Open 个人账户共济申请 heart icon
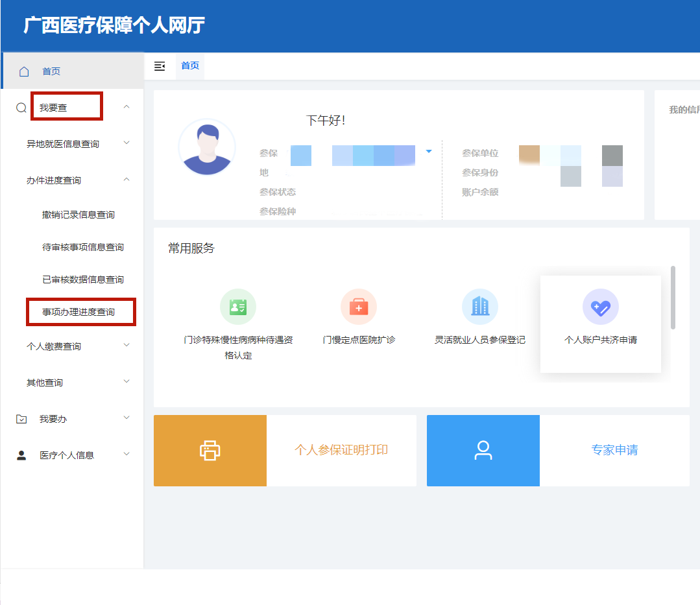The height and width of the screenshot is (605, 700). [601, 307]
